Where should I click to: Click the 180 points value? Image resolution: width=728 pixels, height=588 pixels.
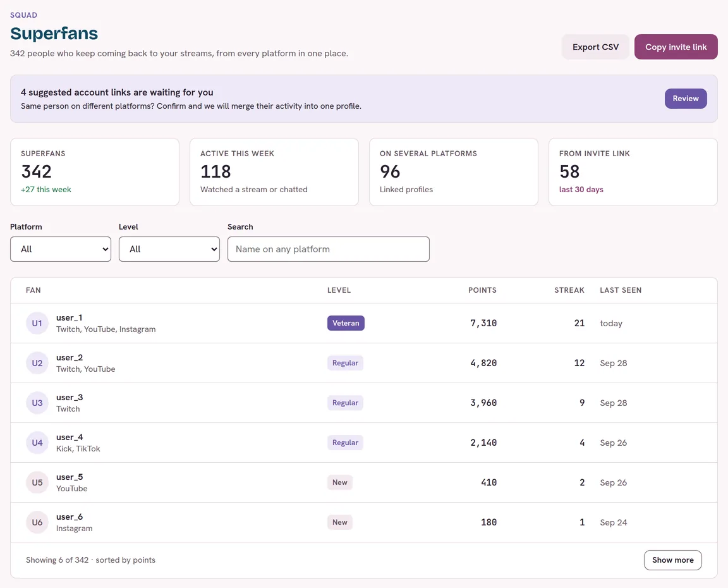pyautogui.click(x=489, y=522)
